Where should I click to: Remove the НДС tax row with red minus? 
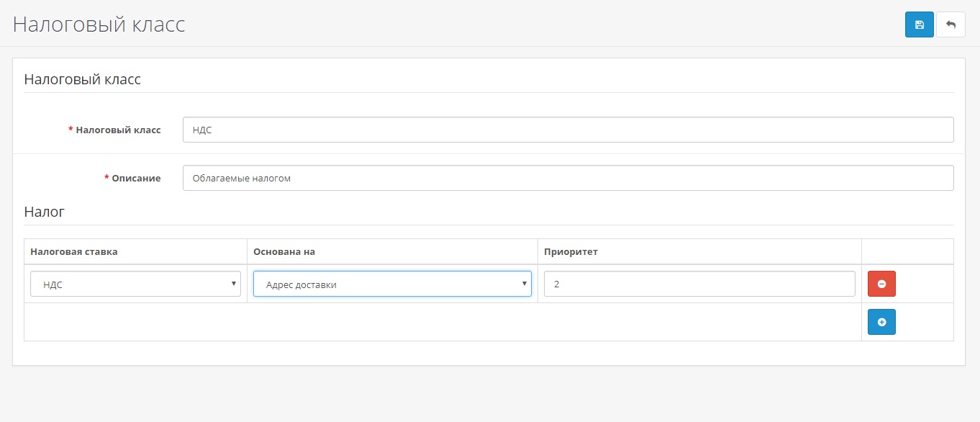(x=881, y=284)
